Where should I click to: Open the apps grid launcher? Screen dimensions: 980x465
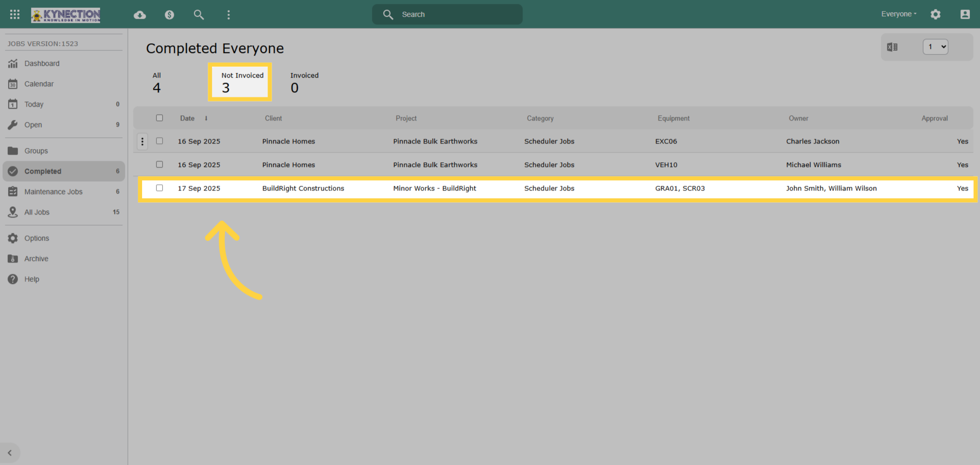[x=15, y=14]
